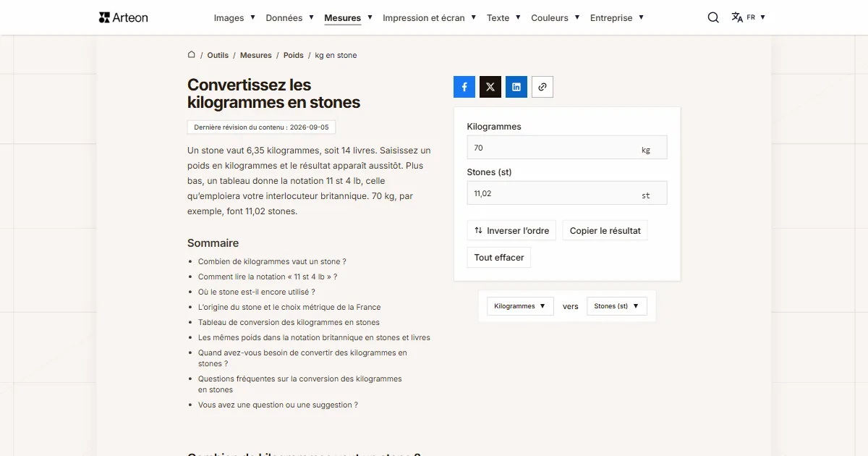This screenshot has width=868, height=456.
Task: Jump to 'Combien de kilogrammes vaut un stone ?'
Action: pyautogui.click(x=272, y=261)
